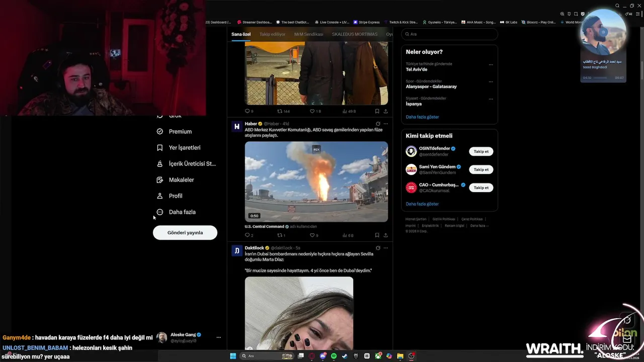Open the Tel Aviv'de trending topic

[x=417, y=69]
